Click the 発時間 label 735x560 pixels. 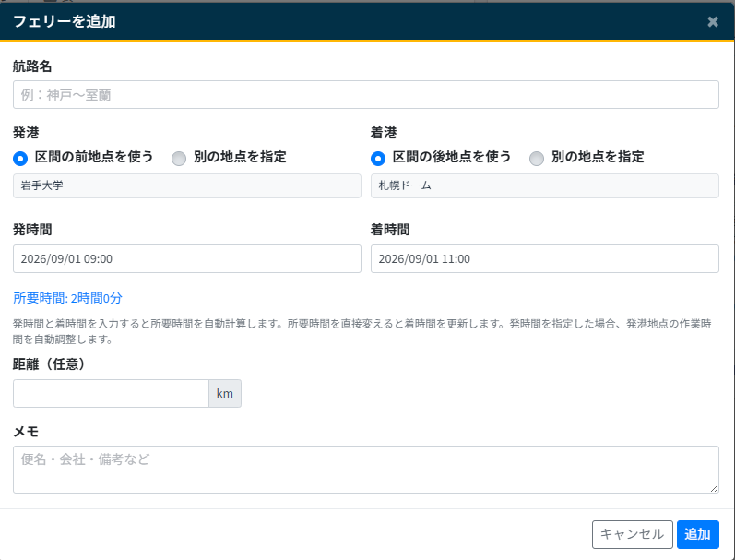tap(32, 230)
